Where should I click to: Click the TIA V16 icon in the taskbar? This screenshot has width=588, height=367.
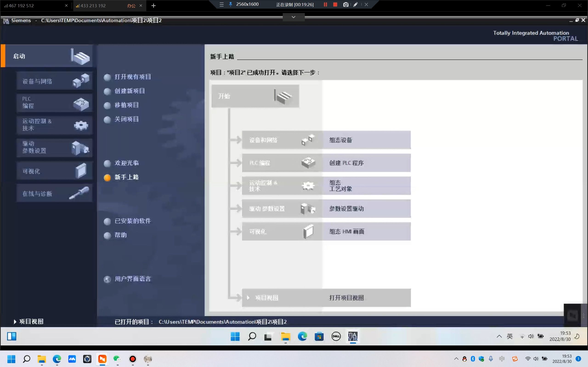coord(353,336)
